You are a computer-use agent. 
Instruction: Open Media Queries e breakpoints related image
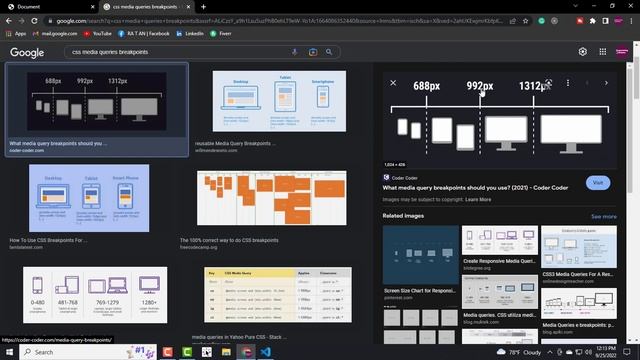click(579, 303)
